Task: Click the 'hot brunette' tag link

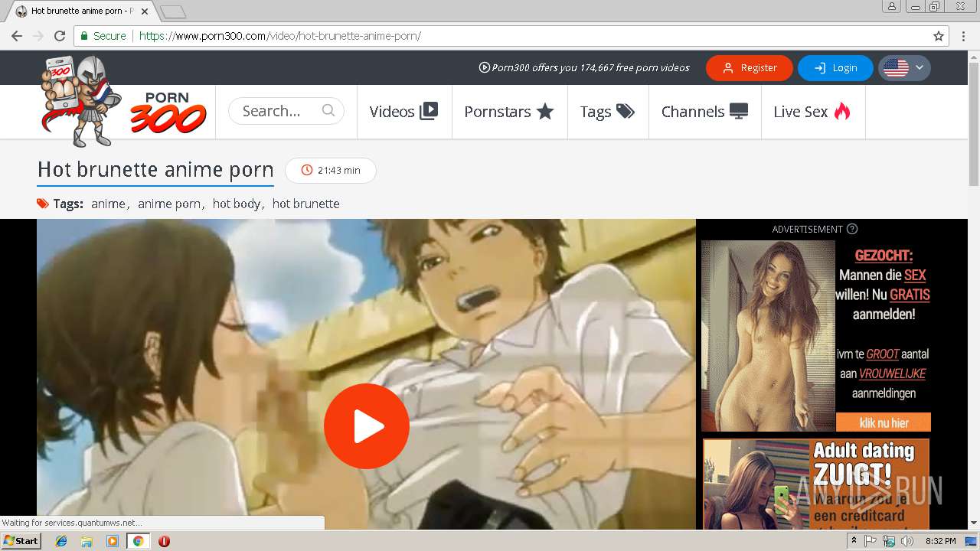Action: pyautogui.click(x=305, y=204)
